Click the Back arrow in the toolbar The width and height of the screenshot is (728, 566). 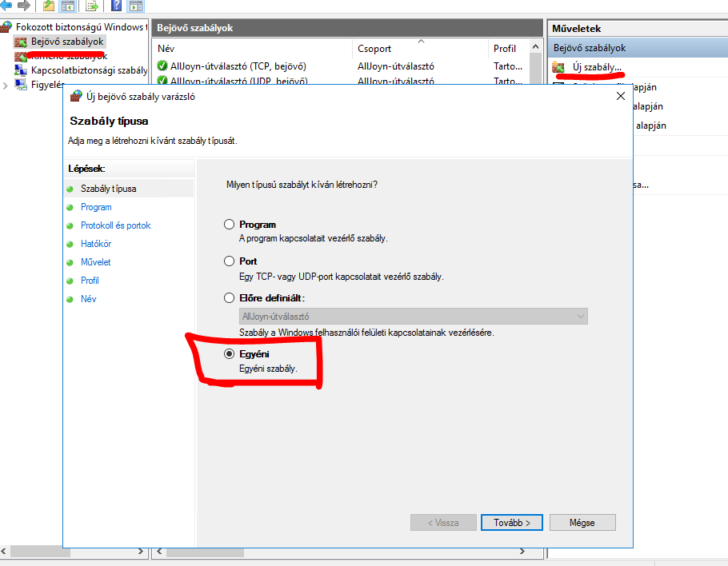coord(7,6)
